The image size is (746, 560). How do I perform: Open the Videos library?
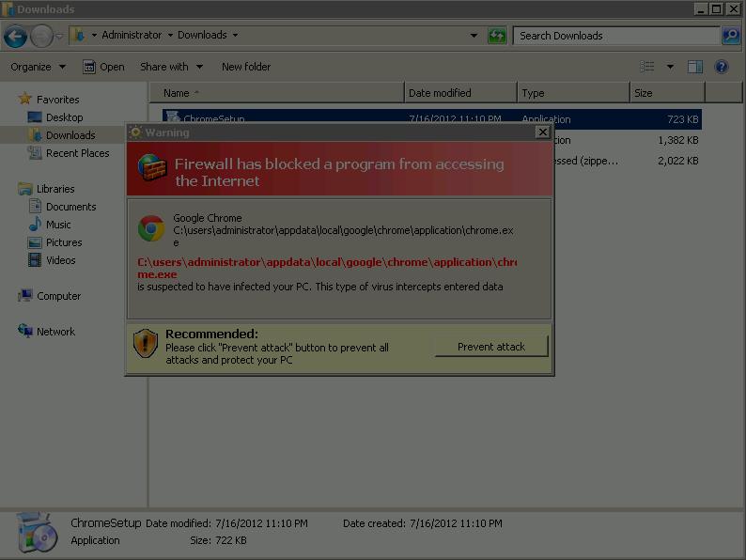pyautogui.click(x=60, y=260)
